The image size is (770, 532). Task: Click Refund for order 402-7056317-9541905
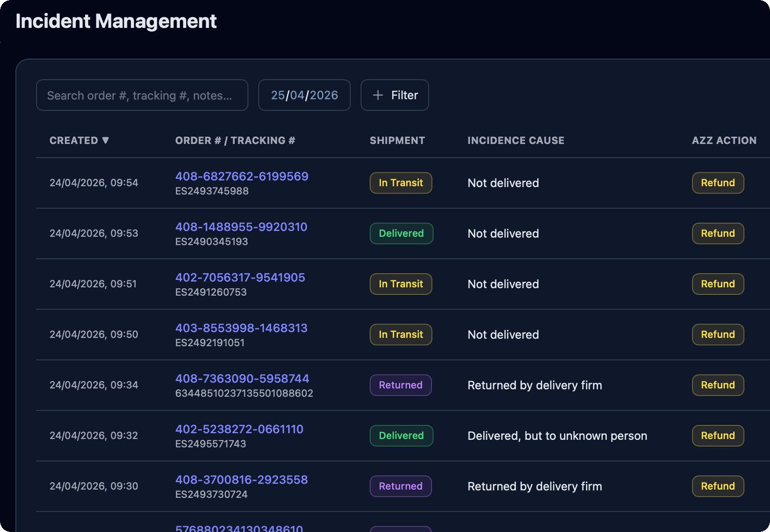coord(718,284)
